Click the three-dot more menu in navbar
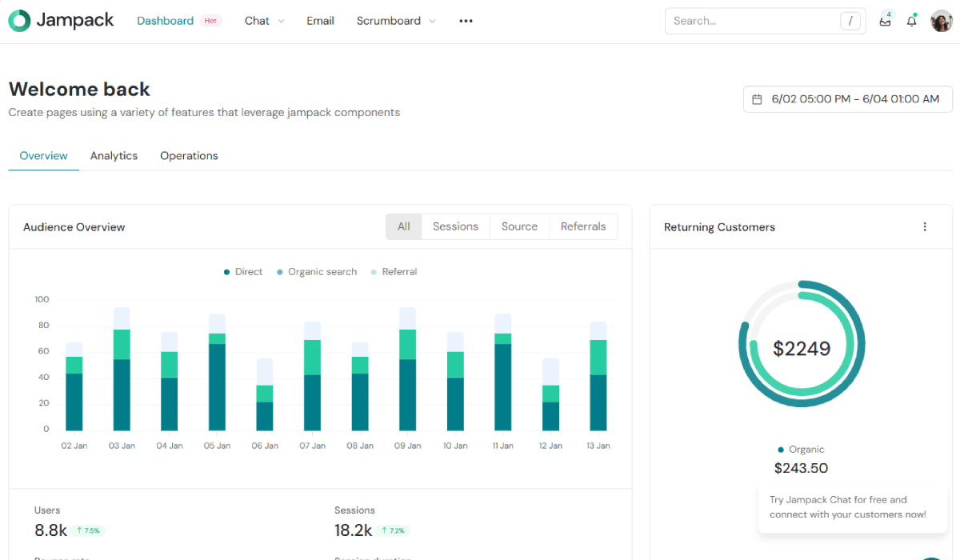 pos(466,22)
